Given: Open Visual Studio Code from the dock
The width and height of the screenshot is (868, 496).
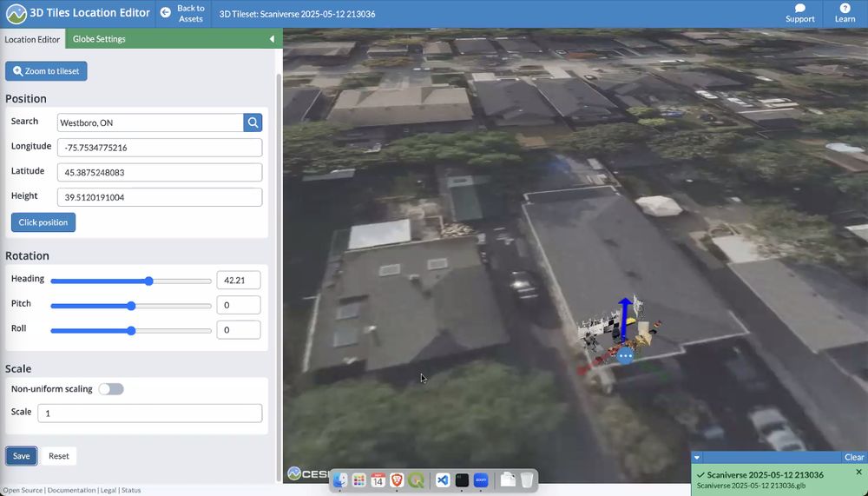Looking at the screenshot, I should tap(443, 479).
